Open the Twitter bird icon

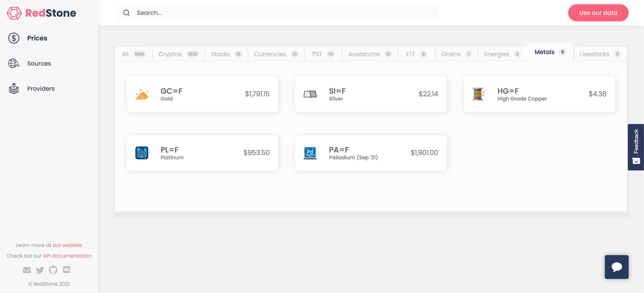click(40, 270)
